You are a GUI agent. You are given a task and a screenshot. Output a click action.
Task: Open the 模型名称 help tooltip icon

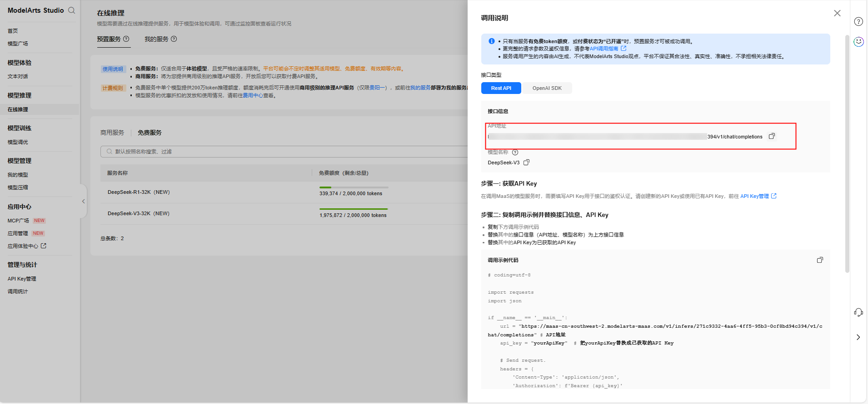click(x=515, y=152)
